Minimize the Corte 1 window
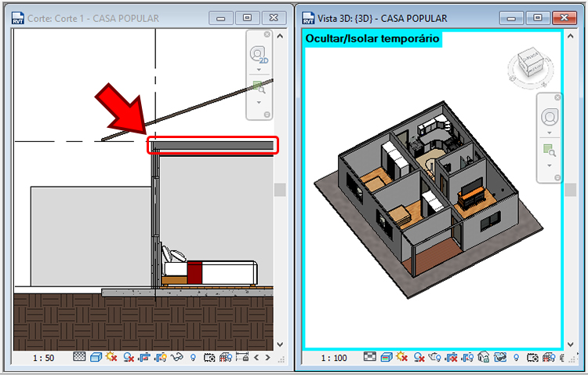This screenshot has width=588, height=375. (221, 17)
